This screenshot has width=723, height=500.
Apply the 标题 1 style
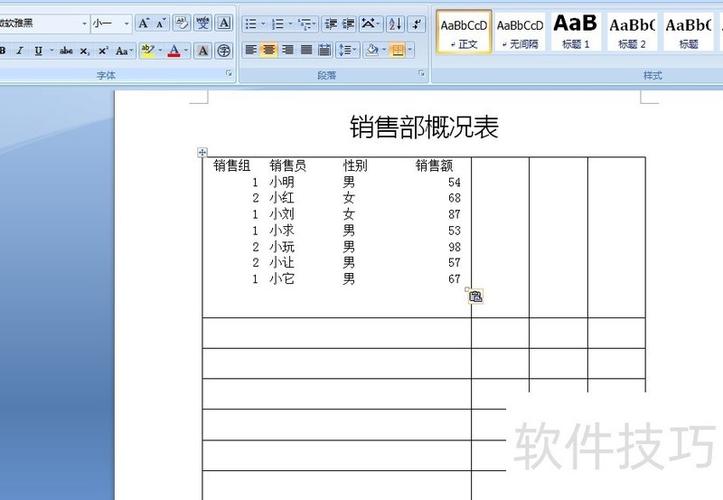[576, 32]
